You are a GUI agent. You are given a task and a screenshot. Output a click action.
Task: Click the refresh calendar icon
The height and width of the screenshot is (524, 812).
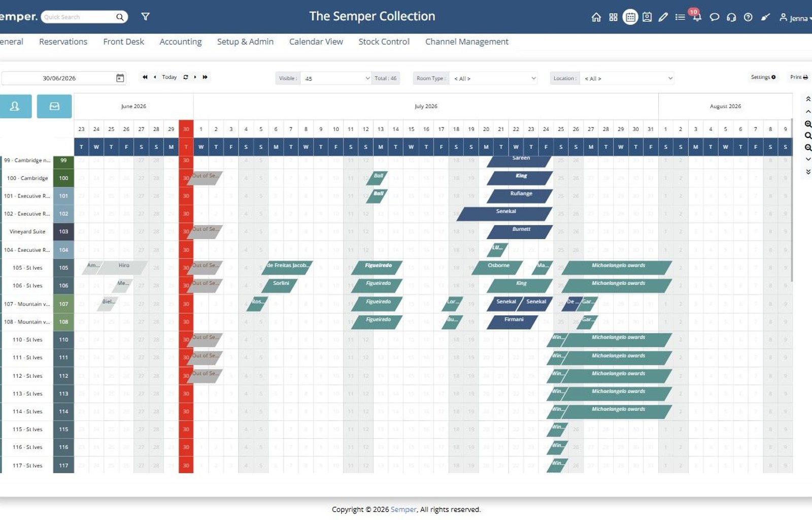[186, 77]
